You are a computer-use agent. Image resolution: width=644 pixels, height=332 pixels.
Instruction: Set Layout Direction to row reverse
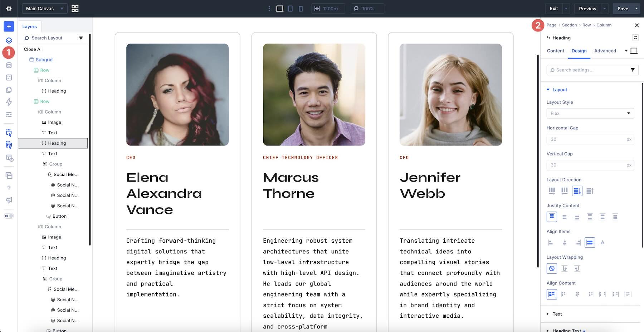coord(565,191)
